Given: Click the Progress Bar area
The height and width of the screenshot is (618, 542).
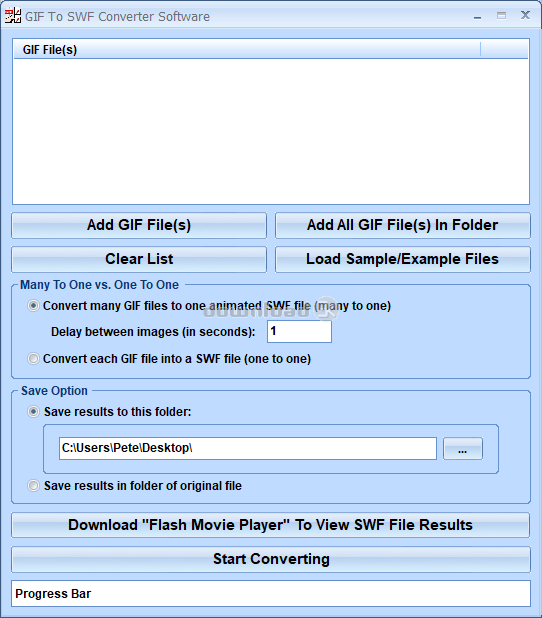Looking at the screenshot, I should pos(271,594).
